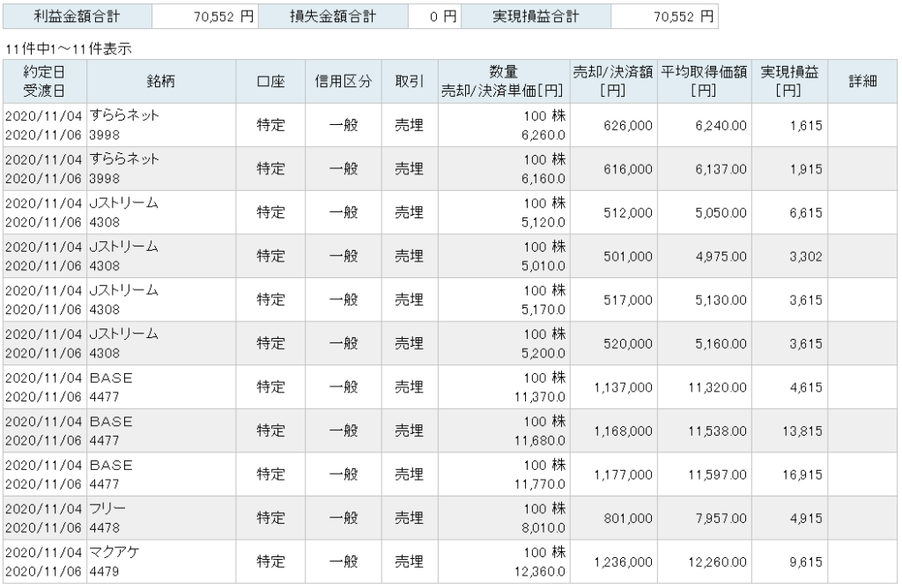Click the 5,170.0 unit price value
902x588 pixels.
543,309
